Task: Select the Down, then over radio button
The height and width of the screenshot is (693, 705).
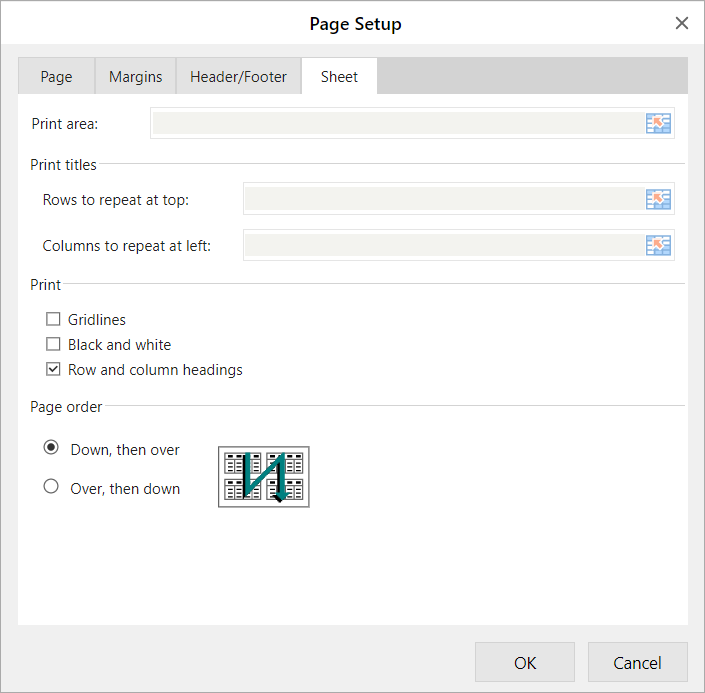Action: coord(51,447)
